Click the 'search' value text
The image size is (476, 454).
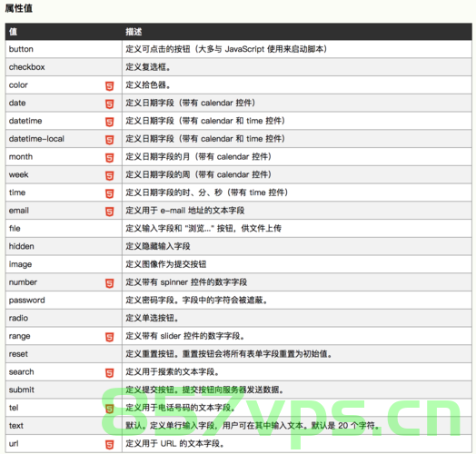tap(21, 371)
